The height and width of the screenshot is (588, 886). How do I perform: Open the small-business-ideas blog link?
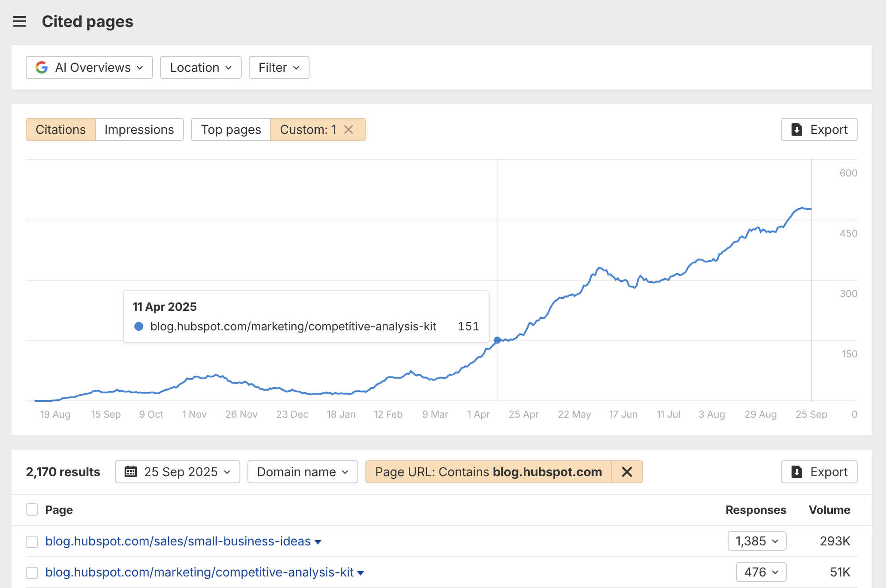178,541
